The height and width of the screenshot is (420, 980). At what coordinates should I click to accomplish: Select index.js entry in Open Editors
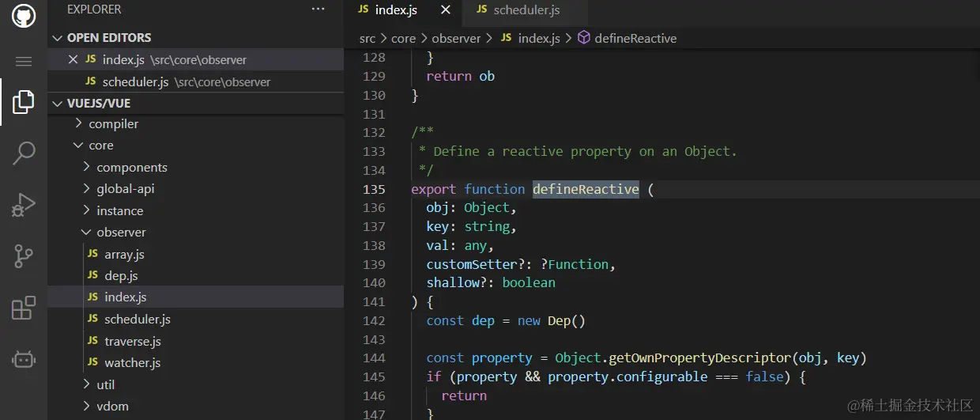click(195, 60)
